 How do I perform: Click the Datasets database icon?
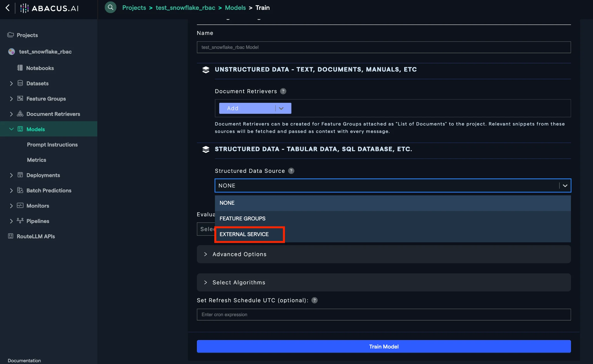20,83
